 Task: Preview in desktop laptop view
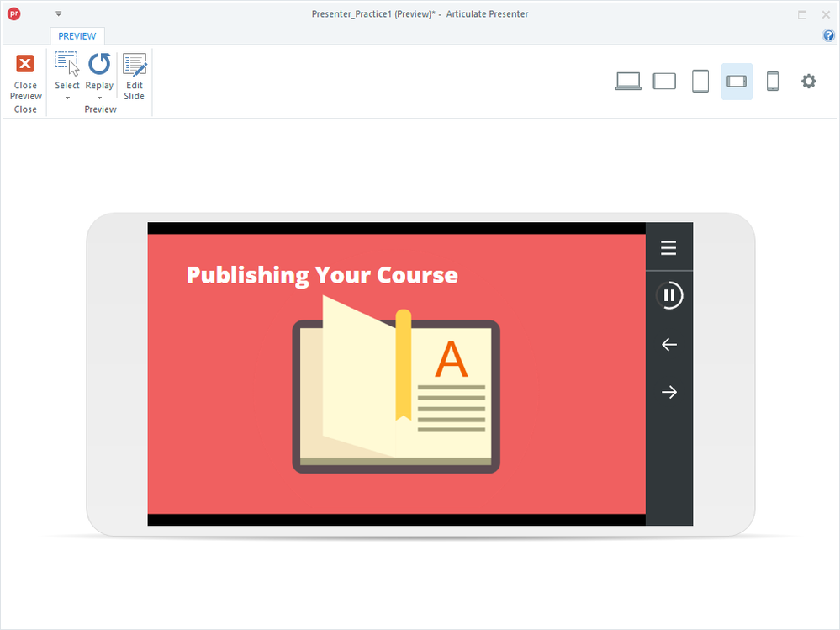point(628,82)
